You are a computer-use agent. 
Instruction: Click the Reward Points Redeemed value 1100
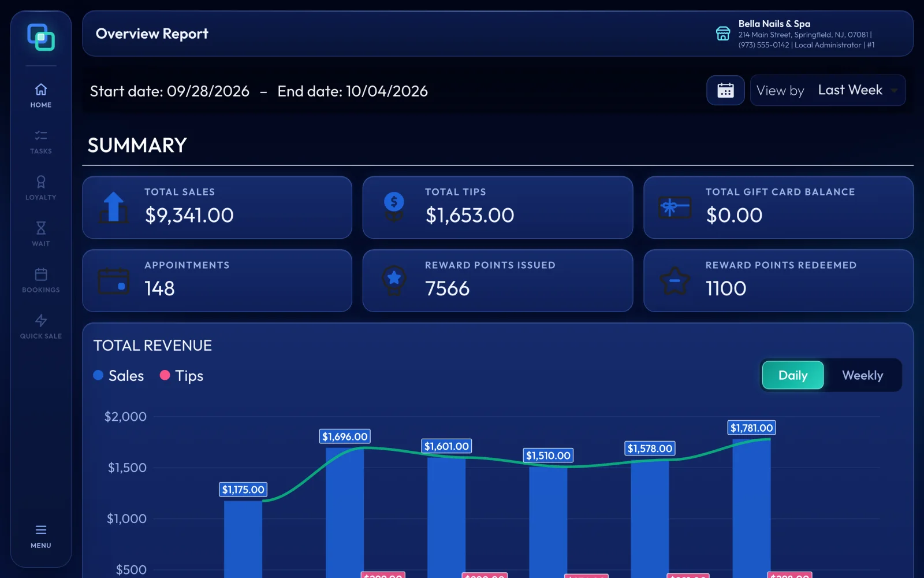point(726,288)
